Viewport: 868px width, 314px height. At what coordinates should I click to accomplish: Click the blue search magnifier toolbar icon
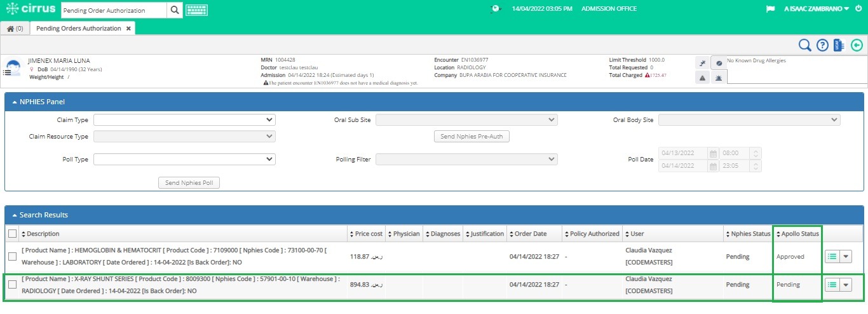tap(804, 44)
